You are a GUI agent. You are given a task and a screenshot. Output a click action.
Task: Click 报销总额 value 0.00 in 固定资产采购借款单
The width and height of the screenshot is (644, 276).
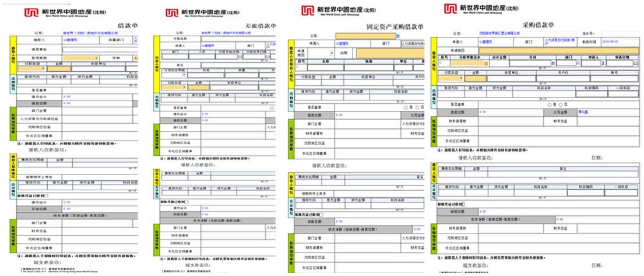339,221
